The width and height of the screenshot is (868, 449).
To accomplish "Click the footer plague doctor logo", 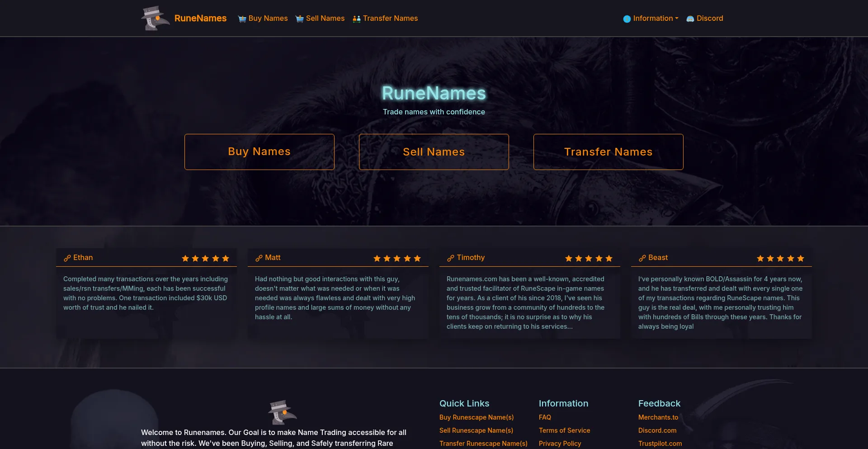I will [x=282, y=412].
